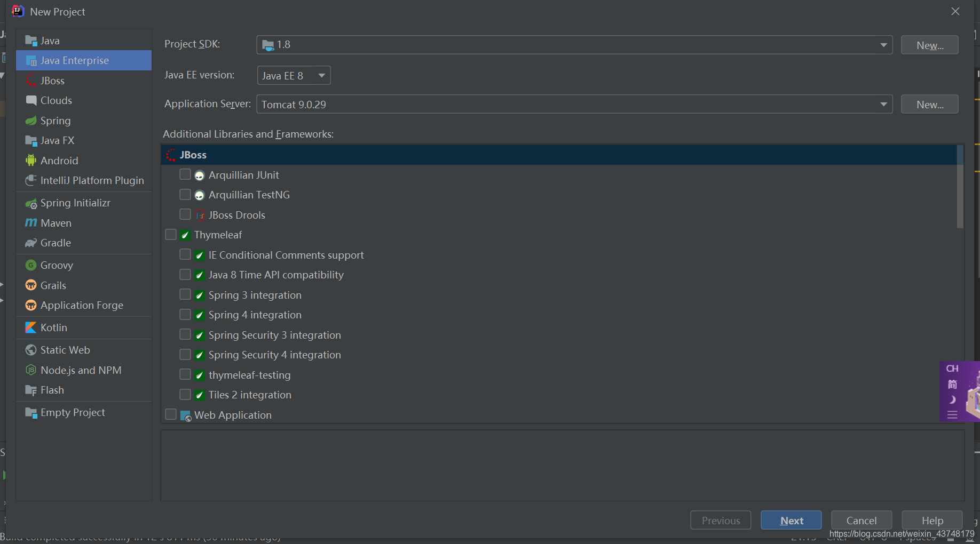Check Spring Security 3 integration checkbox

185,334
